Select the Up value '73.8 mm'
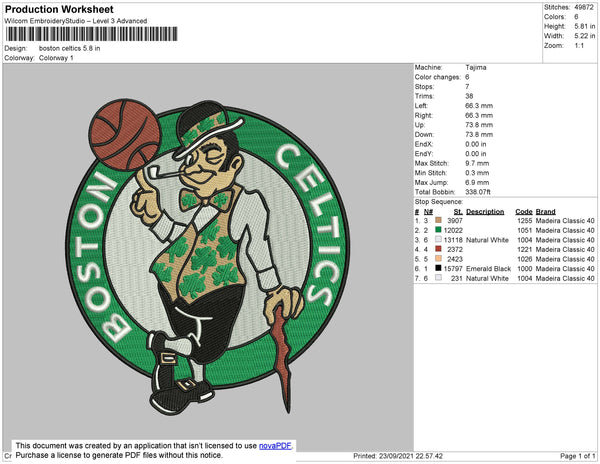Image resolution: width=600 pixels, height=464 pixels. pos(479,125)
